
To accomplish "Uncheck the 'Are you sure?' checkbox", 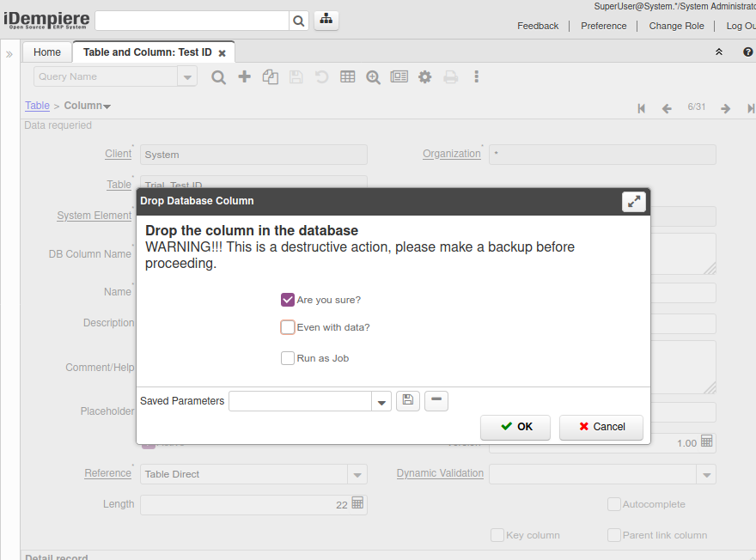I will pos(288,300).
